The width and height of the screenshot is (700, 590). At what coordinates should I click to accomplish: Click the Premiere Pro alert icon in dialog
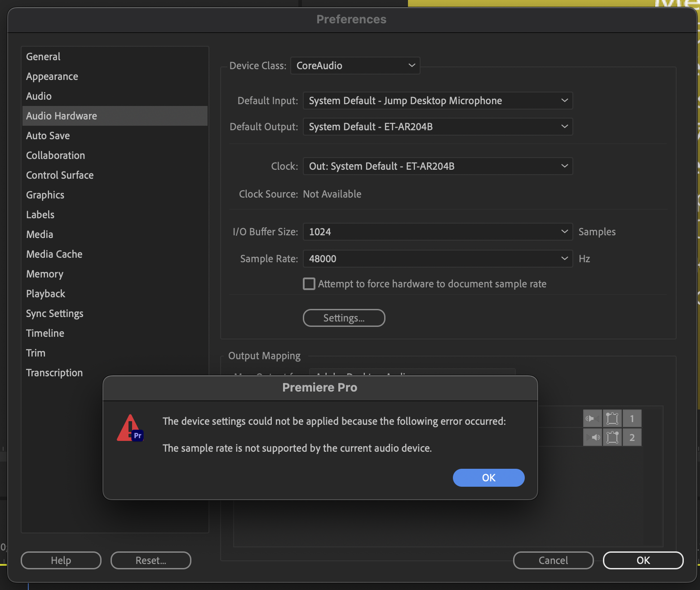[129, 427]
